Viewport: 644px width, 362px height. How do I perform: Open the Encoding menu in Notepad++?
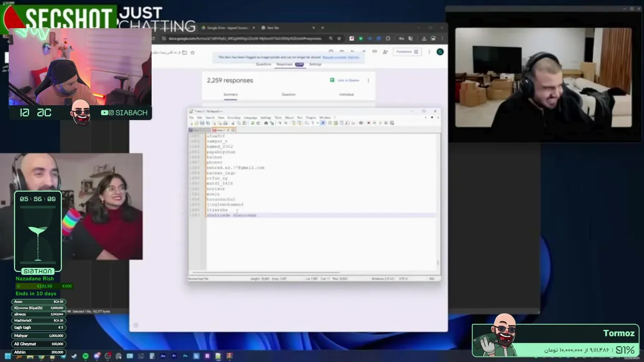(x=234, y=118)
